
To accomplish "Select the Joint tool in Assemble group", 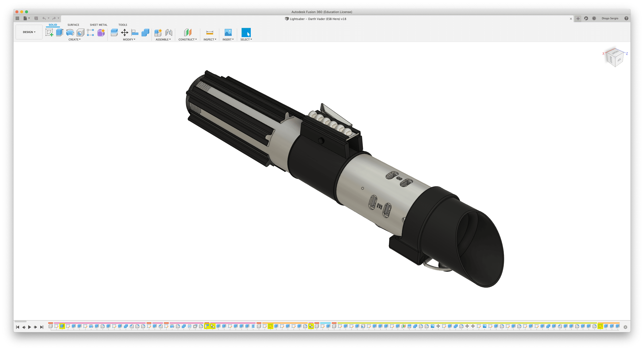I will [169, 33].
